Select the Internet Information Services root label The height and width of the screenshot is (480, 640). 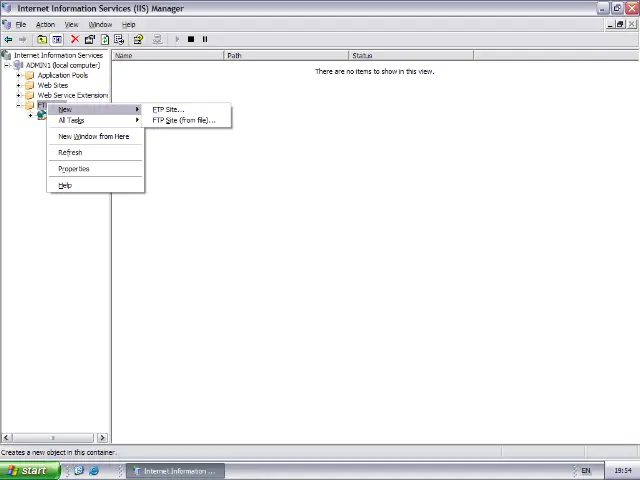pos(58,55)
